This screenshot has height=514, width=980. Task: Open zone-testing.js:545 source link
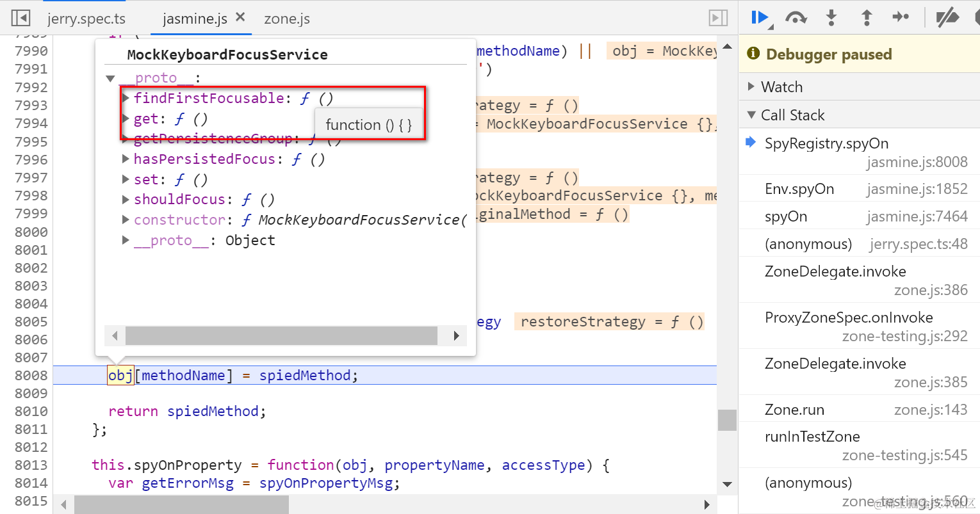pyautogui.click(x=904, y=455)
